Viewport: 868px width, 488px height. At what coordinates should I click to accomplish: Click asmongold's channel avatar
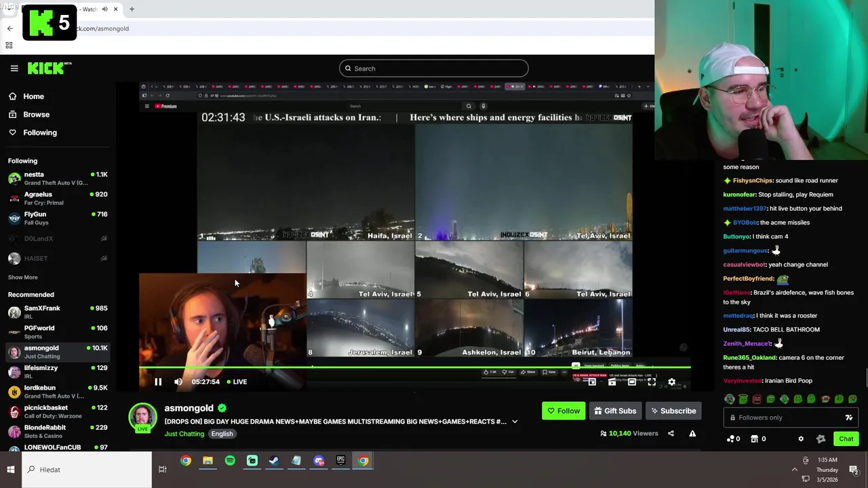(x=143, y=418)
